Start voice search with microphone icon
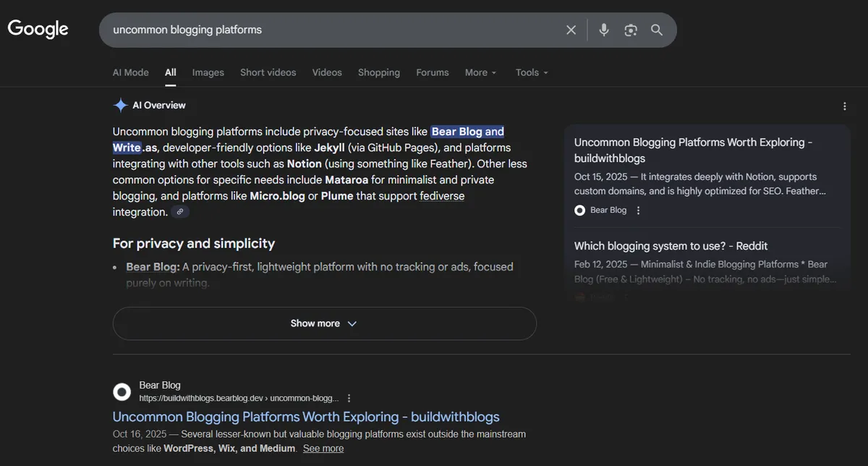Screen dimensions: 868x466 tap(604, 30)
